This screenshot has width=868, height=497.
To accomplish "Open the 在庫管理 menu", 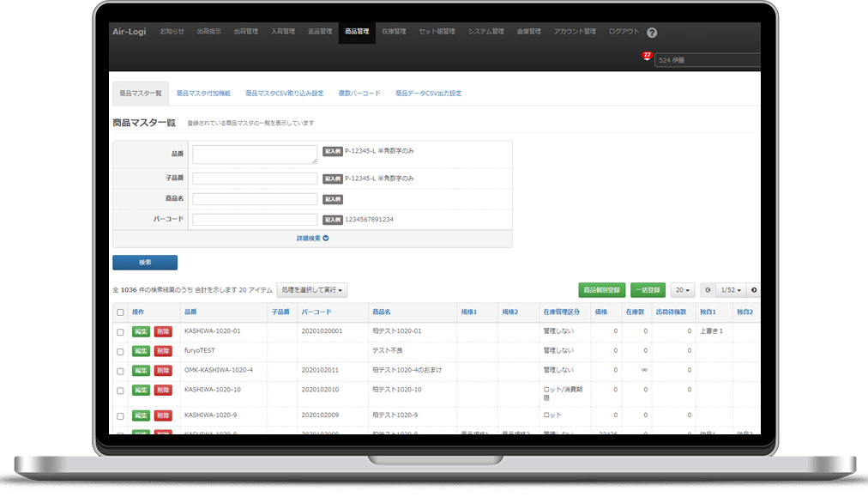I will [394, 32].
